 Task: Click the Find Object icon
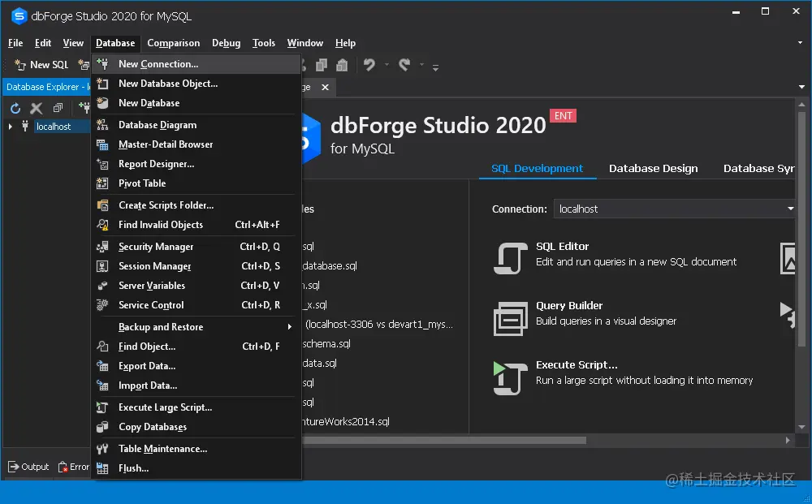pos(102,347)
